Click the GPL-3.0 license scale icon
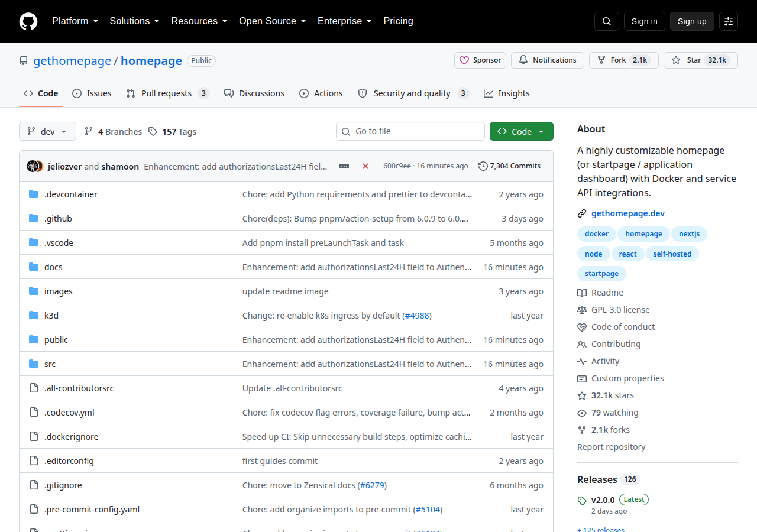The width and height of the screenshot is (757, 532). [x=582, y=310]
